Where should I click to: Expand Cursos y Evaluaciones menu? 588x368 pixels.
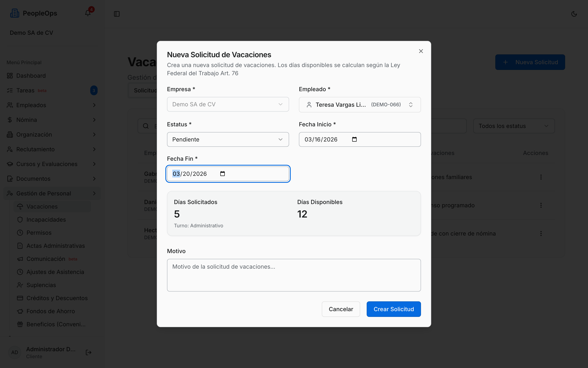click(x=52, y=164)
